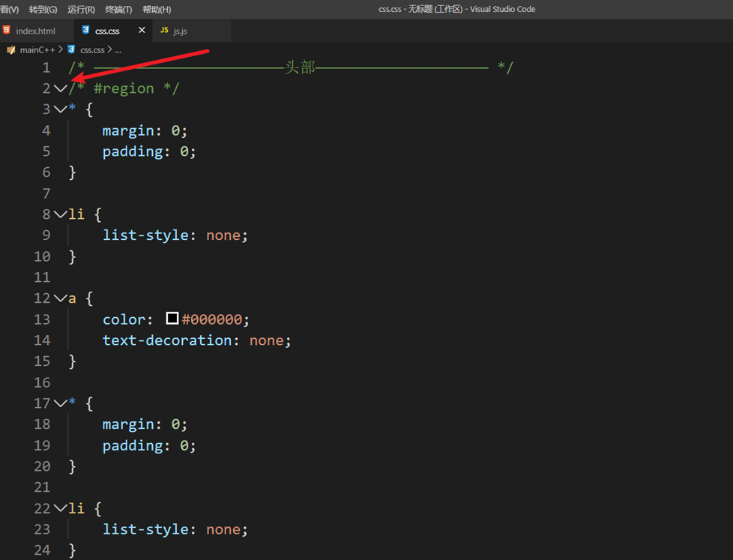Click the CSS file icon on css.css tab
Image resolution: width=733 pixels, height=560 pixels.
pyautogui.click(x=85, y=31)
